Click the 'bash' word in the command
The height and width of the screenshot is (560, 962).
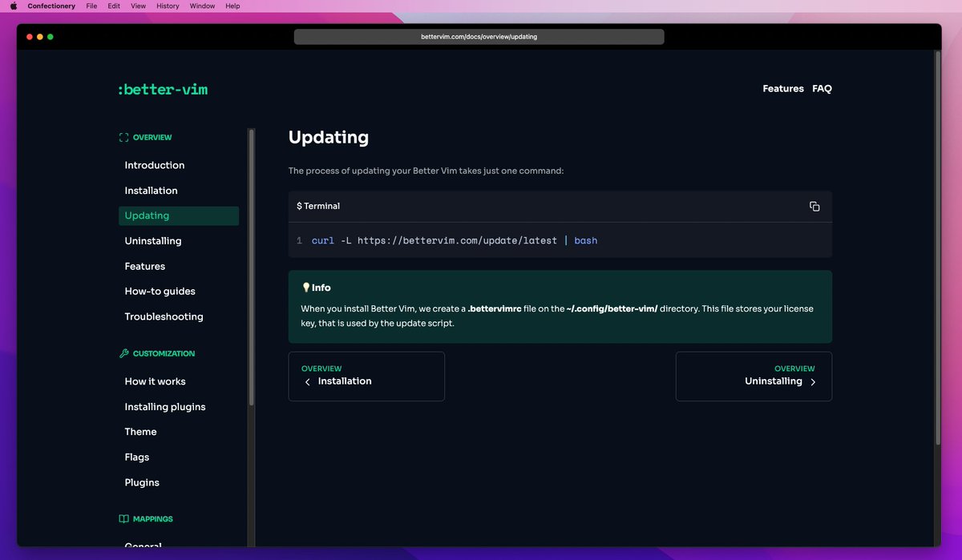[x=586, y=240]
